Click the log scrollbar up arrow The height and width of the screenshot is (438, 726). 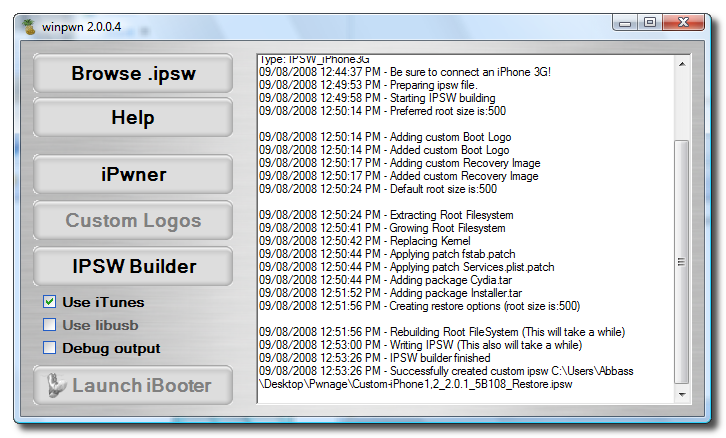tap(681, 65)
